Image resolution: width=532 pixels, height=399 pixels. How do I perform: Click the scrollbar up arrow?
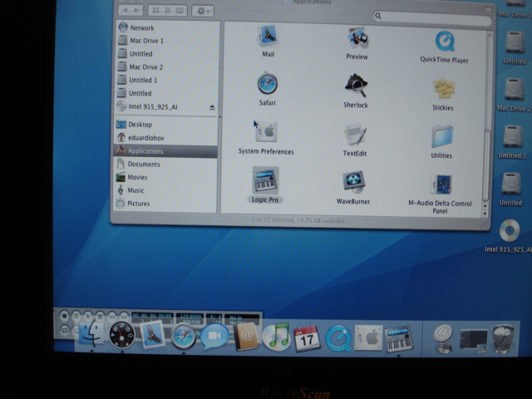point(485,206)
